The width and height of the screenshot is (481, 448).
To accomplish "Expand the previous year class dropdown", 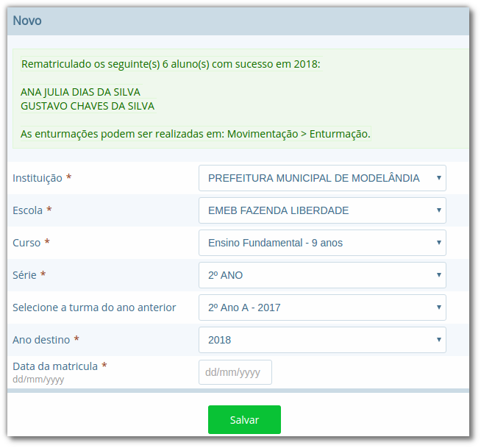I will [x=322, y=307].
